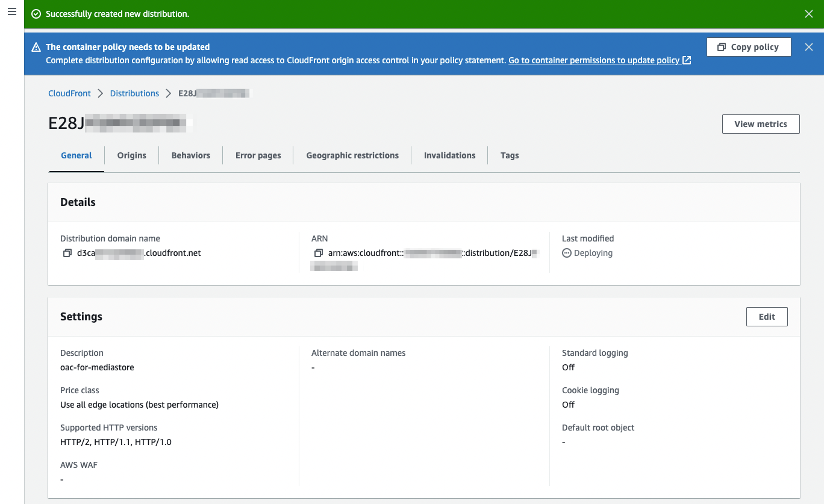Click the warning triangle icon in banner
The width and height of the screenshot is (824, 504).
36,47
